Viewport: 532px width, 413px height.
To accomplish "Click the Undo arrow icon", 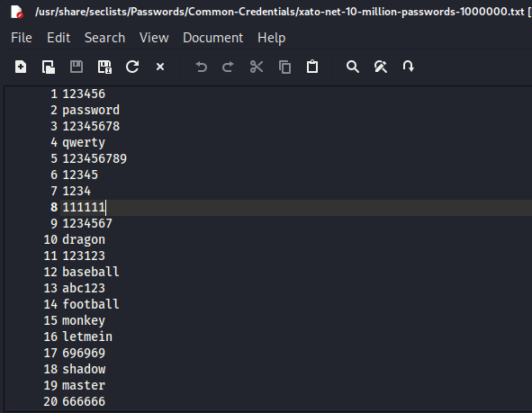I will 202,67.
